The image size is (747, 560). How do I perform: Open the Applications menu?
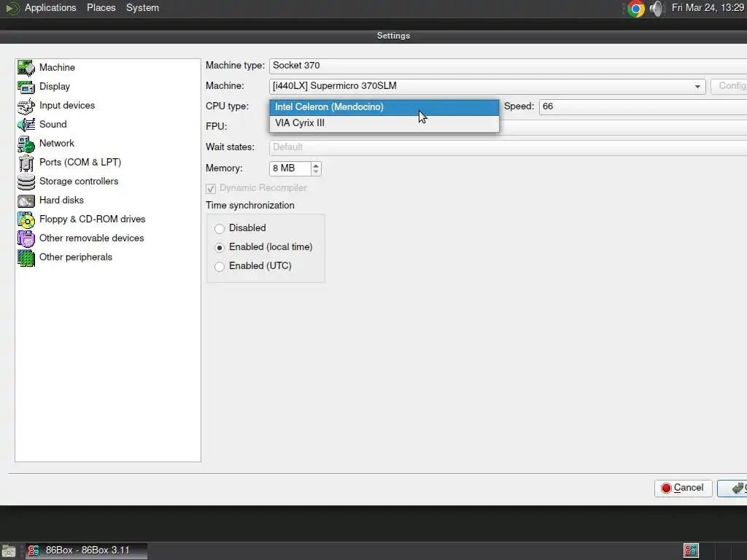click(50, 8)
